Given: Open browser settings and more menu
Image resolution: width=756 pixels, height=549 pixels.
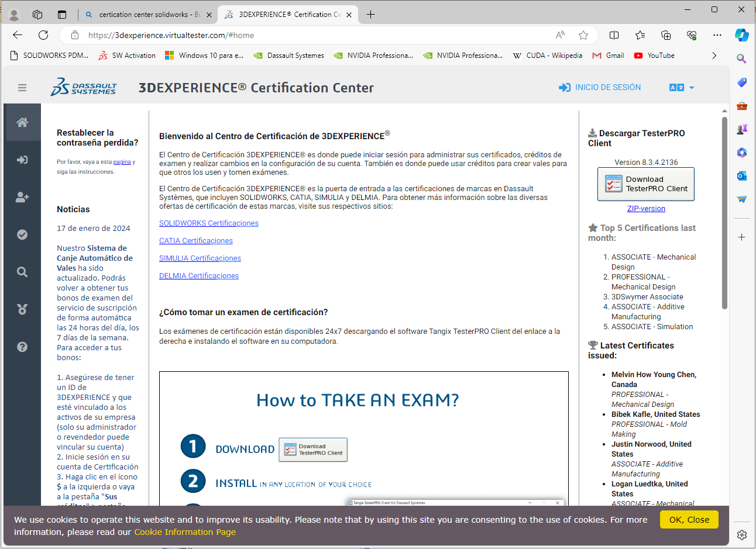Looking at the screenshot, I should (717, 35).
